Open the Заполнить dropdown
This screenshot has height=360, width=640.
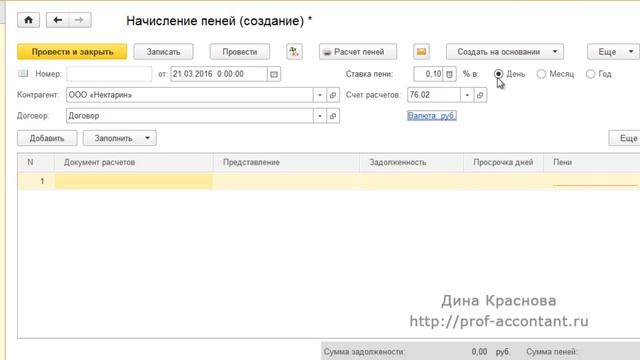[x=120, y=138]
